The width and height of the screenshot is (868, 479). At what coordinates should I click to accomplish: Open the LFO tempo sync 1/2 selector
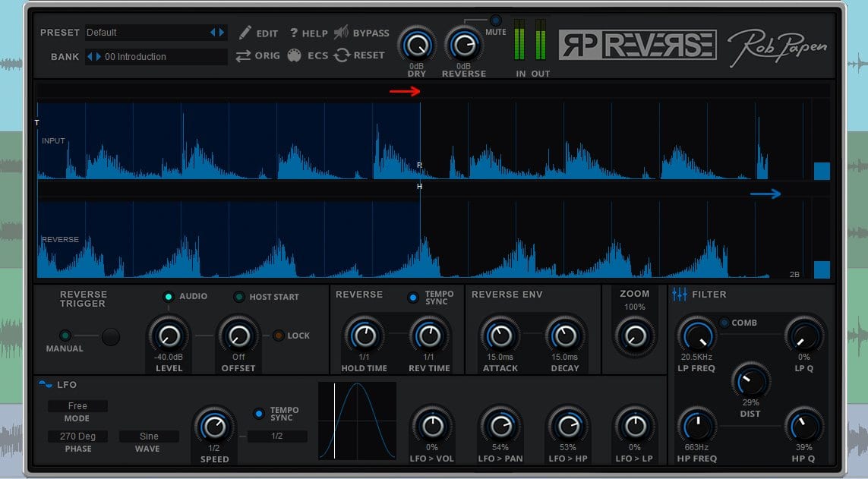(x=276, y=436)
